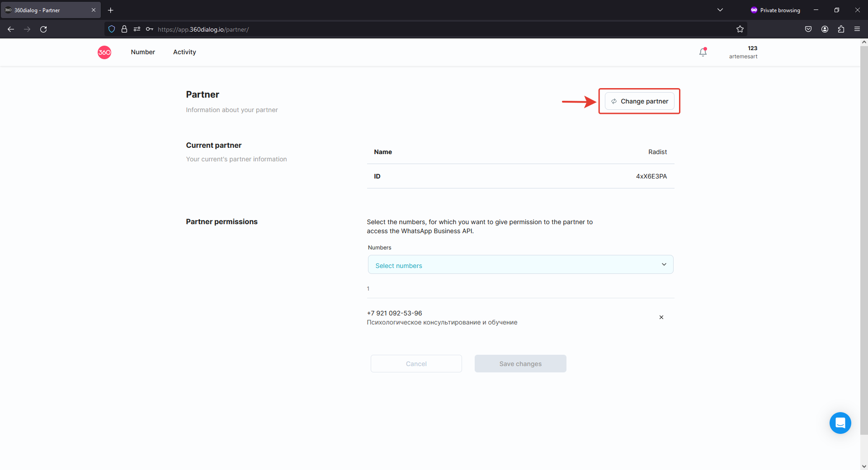Image resolution: width=868 pixels, height=470 pixels.
Task: Click the Change partner button
Action: pyautogui.click(x=639, y=101)
